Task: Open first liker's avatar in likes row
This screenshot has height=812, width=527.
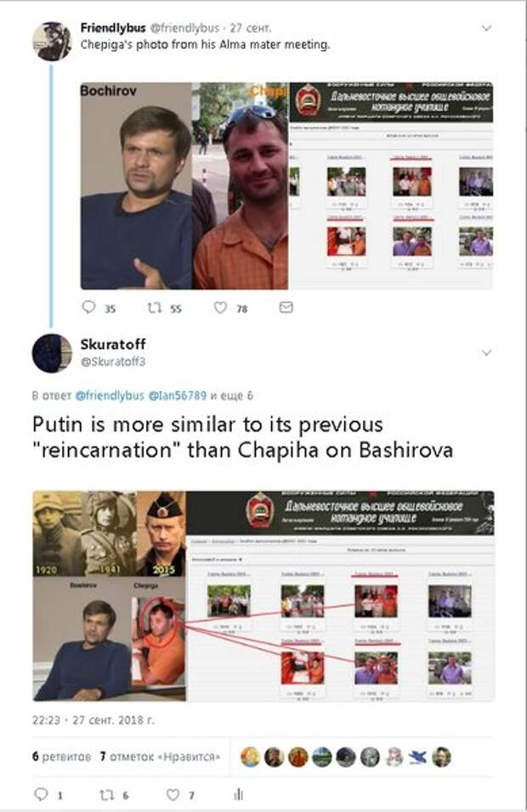Action: click(250, 757)
